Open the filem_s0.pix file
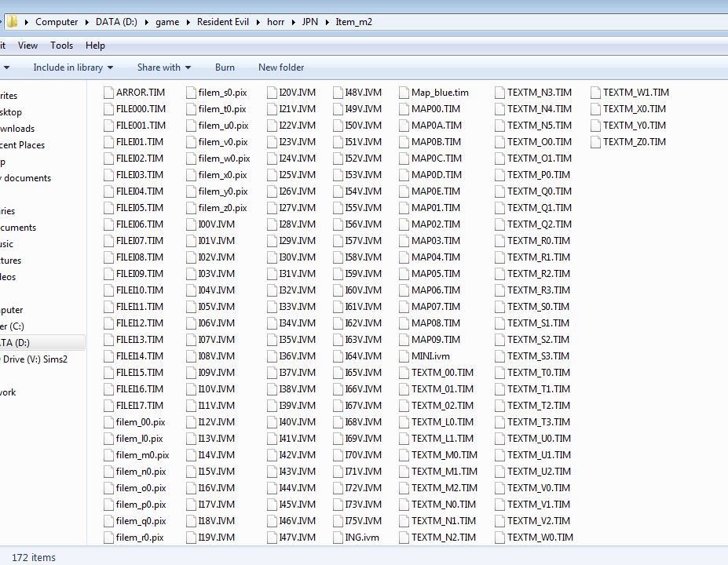 [x=221, y=92]
